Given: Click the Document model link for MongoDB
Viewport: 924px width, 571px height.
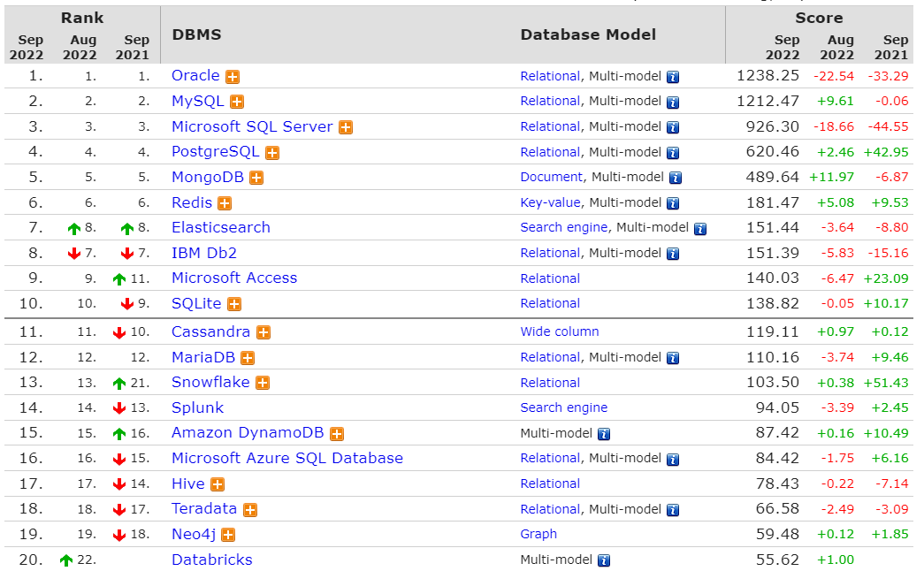Looking at the screenshot, I should coord(551,178).
